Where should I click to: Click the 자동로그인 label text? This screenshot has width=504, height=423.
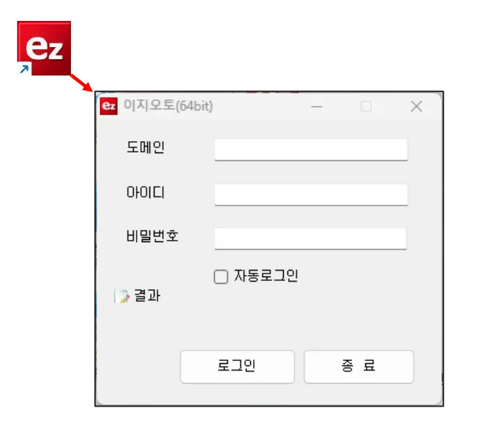tap(266, 276)
